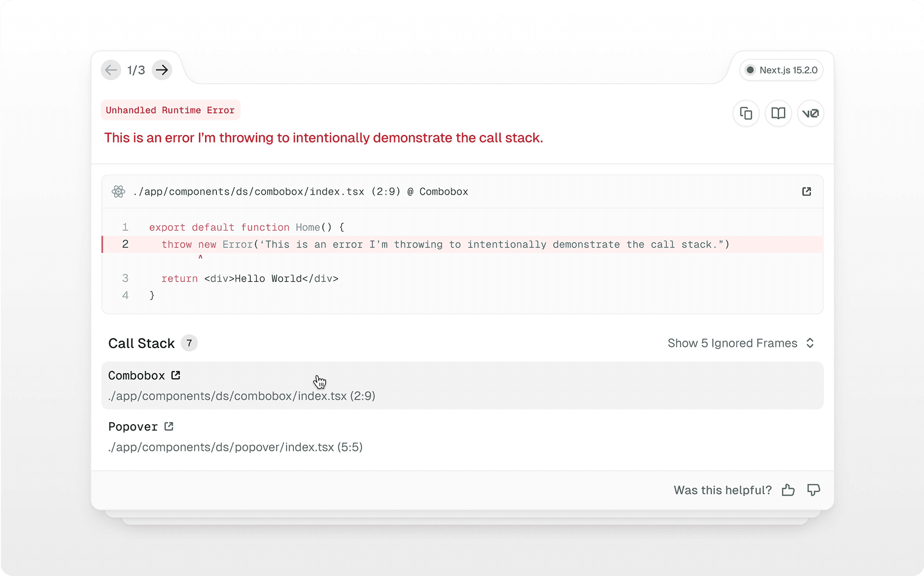Open the documentation book icon

[778, 113]
